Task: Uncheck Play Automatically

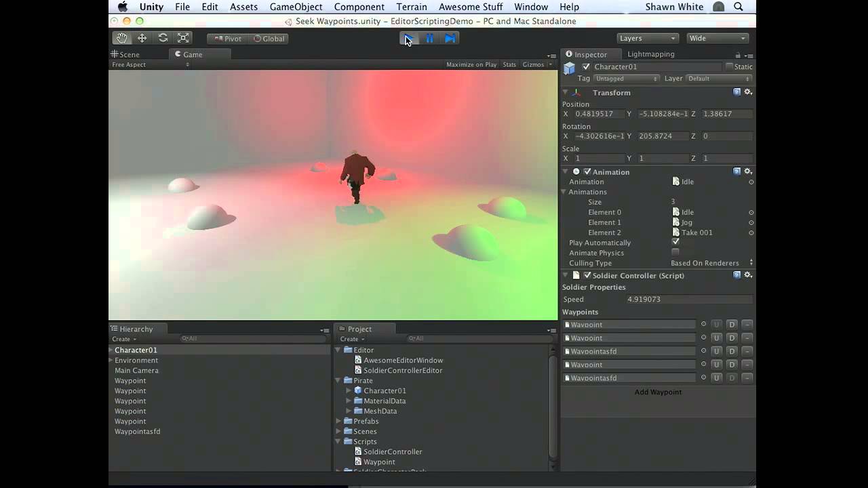Action: (x=675, y=242)
